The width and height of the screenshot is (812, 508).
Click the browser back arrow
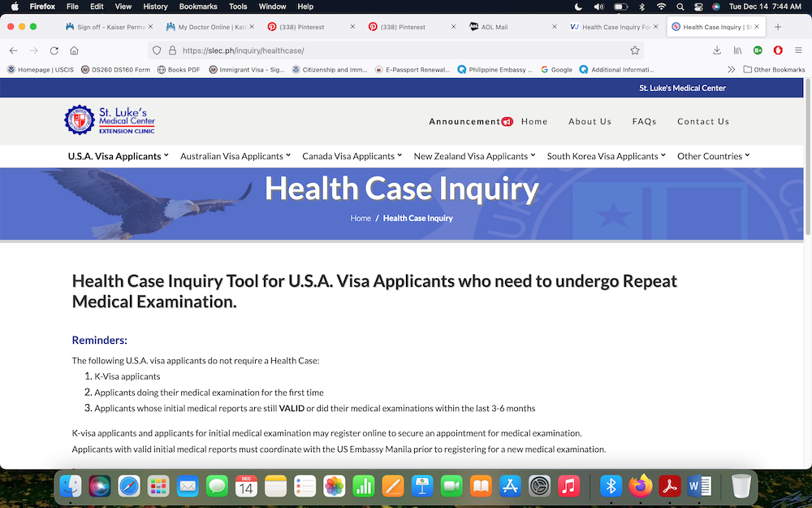14,50
